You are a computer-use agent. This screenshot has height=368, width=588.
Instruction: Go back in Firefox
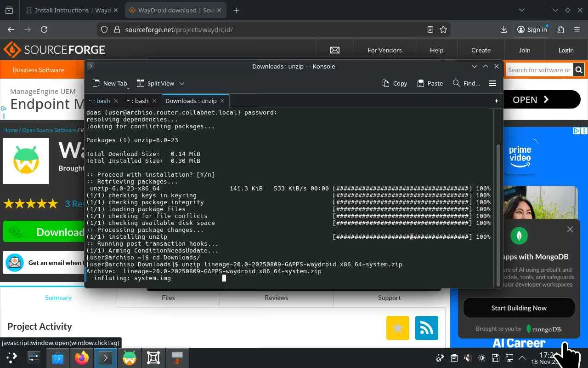point(11,29)
